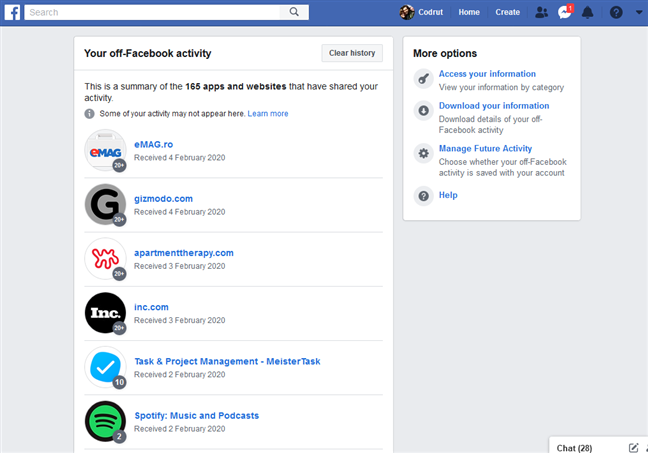Image resolution: width=648 pixels, height=453 pixels.
Task: Click the Help question mark icon
Action: (x=423, y=196)
